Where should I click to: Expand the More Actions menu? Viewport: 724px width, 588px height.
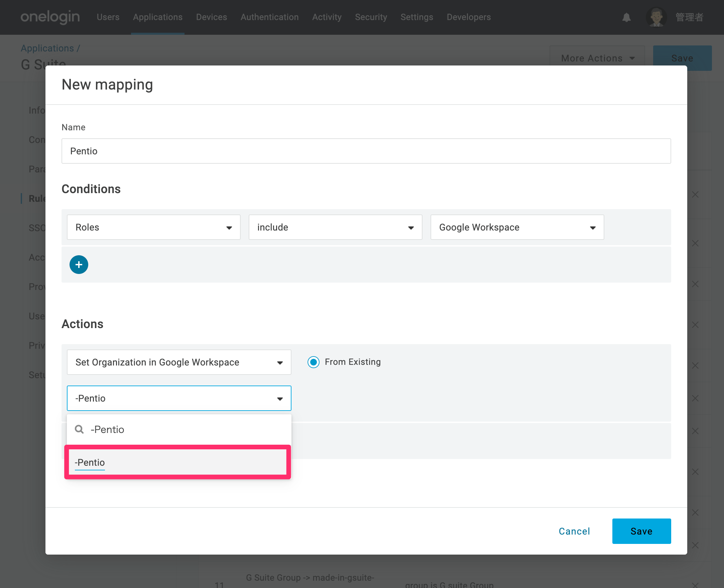(597, 58)
